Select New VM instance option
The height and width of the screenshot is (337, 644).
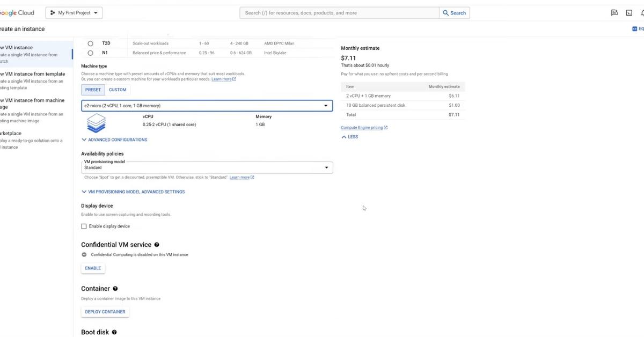click(35, 54)
